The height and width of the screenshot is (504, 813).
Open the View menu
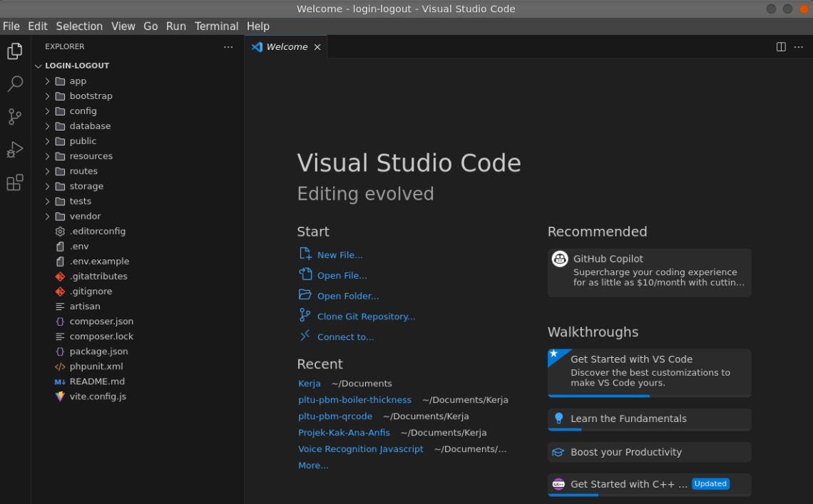point(123,26)
